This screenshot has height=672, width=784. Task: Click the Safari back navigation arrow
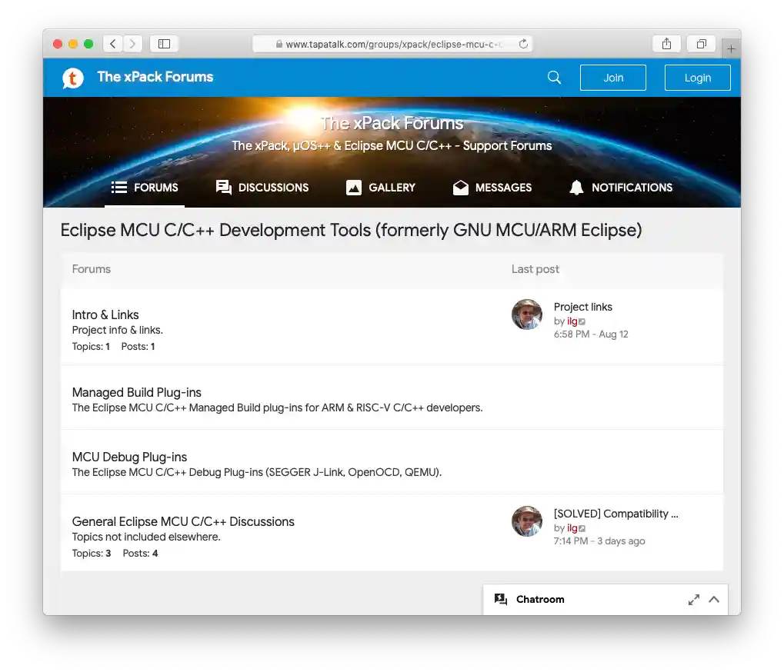[x=112, y=44]
